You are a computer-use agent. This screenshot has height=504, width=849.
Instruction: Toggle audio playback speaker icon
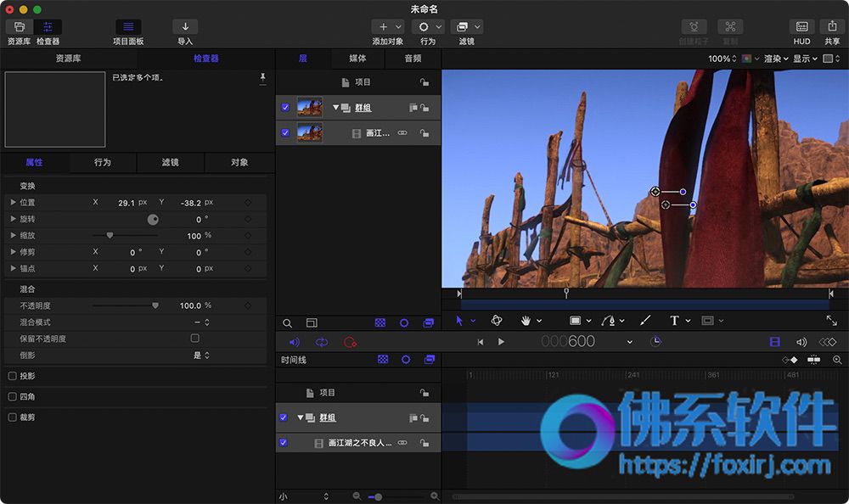(294, 342)
